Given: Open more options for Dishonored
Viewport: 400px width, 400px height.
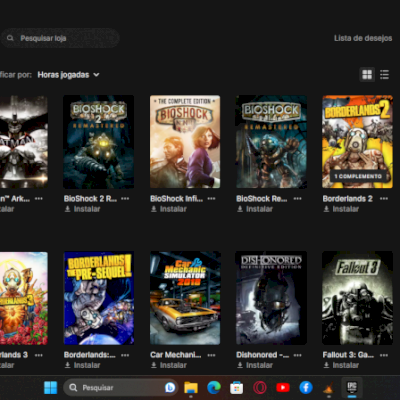Looking at the screenshot, I should (x=297, y=355).
